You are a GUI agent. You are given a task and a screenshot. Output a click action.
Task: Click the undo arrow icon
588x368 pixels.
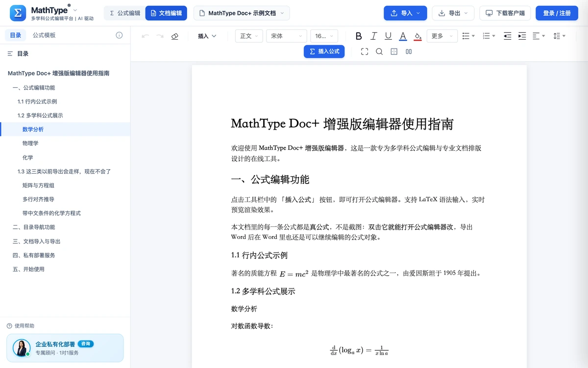tap(145, 36)
